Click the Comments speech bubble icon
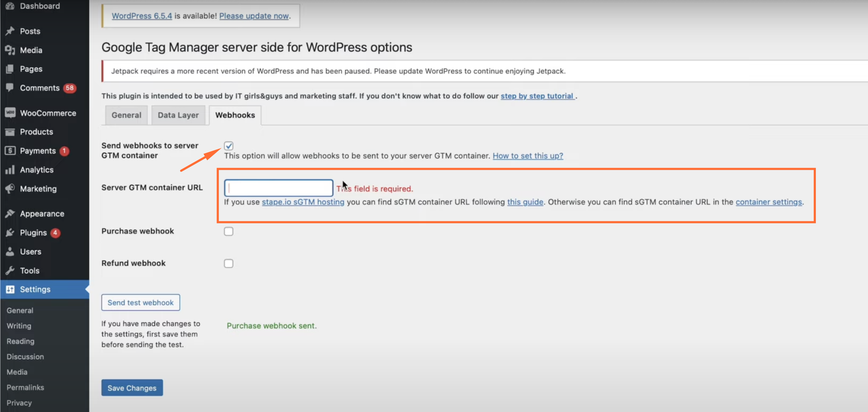Screen dimensions: 868x412 (x=10, y=88)
